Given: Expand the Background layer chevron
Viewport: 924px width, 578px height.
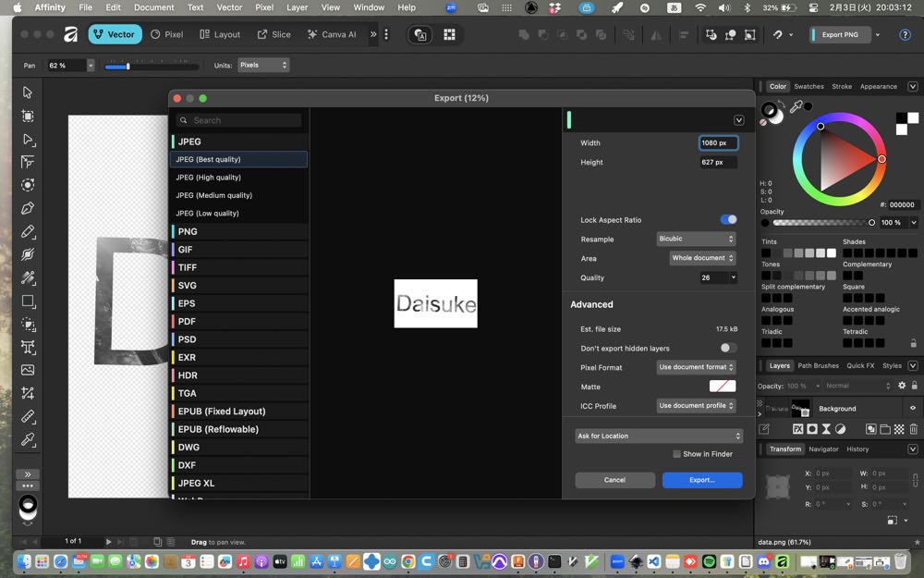Looking at the screenshot, I should tap(760, 414).
